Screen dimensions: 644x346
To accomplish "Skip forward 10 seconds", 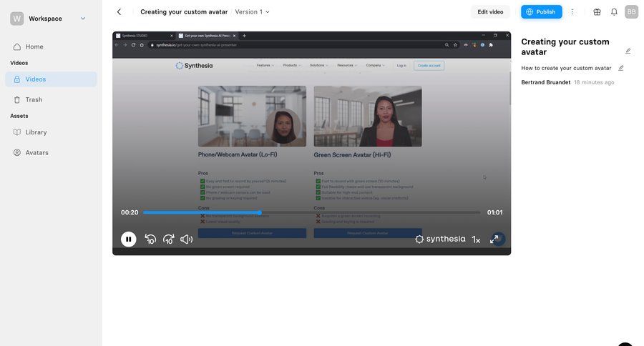I will (169, 239).
